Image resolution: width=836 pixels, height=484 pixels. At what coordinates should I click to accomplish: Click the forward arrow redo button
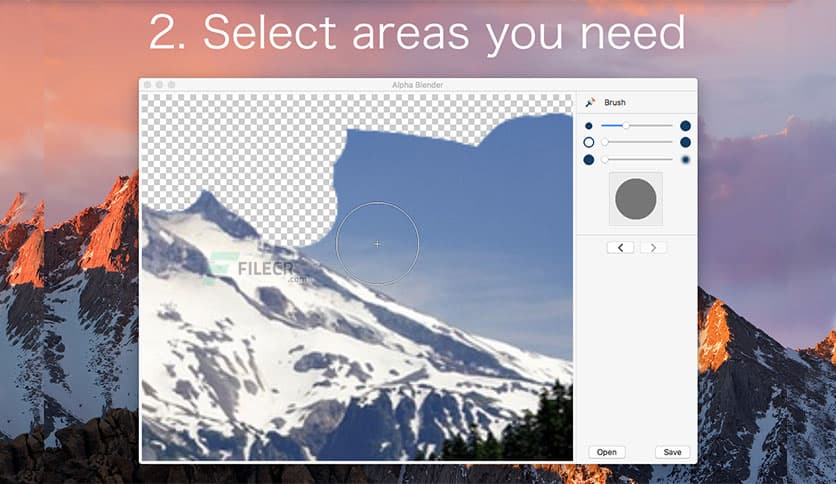click(x=653, y=247)
